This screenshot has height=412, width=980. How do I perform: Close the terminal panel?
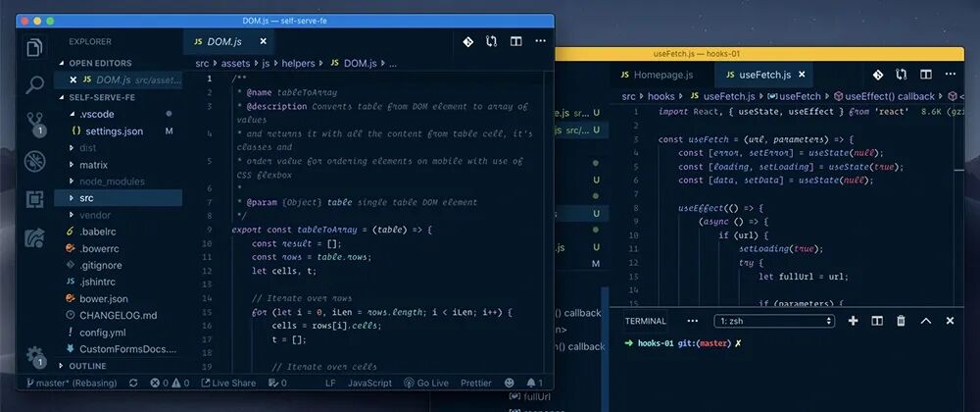(x=950, y=321)
